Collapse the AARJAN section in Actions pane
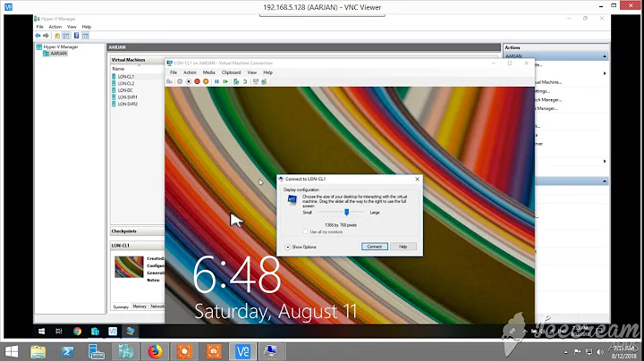The height and width of the screenshot is (361, 644). pyautogui.click(x=605, y=56)
